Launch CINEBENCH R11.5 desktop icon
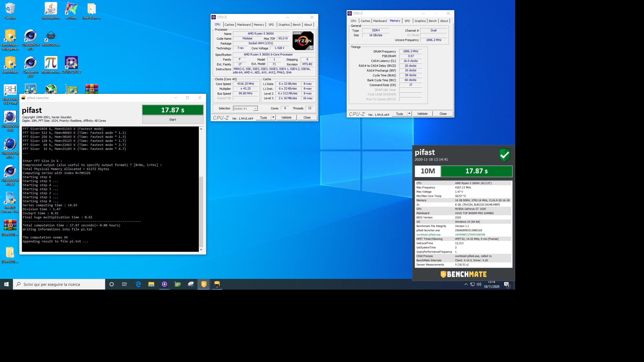This screenshot has width=644, height=362. pyautogui.click(x=10, y=148)
